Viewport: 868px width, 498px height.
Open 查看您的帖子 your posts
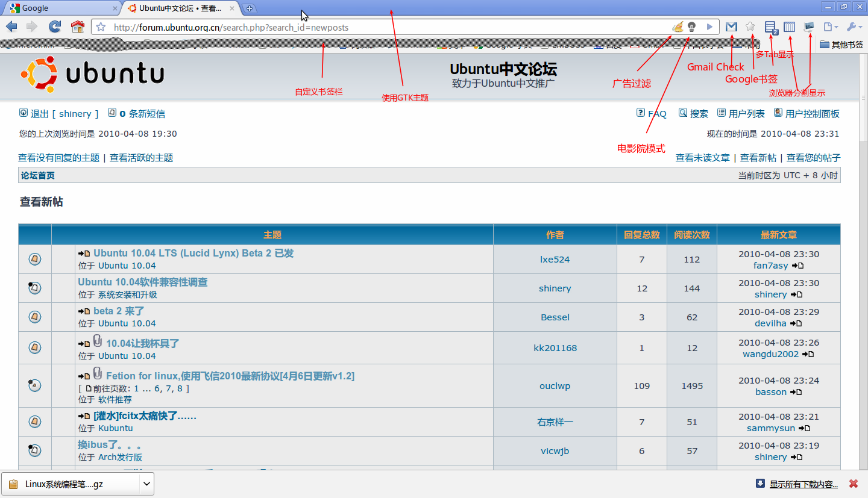[814, 158]
